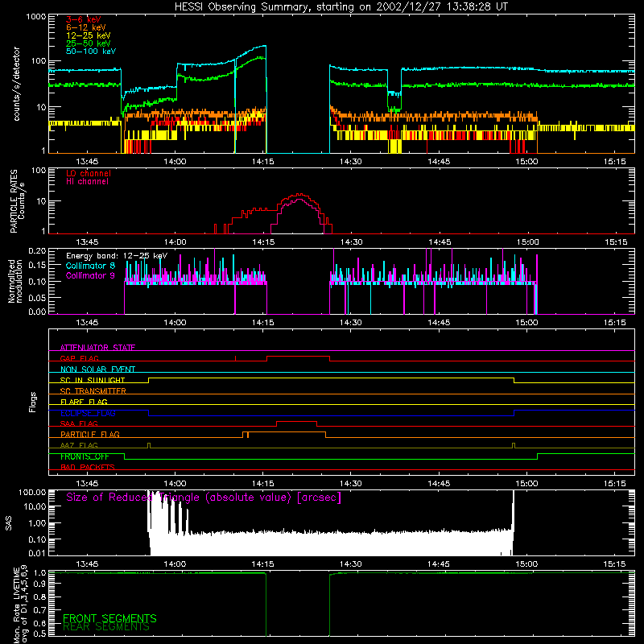This screenshot has height=644, width=644.
Task: Select the yellow '12-25 keV' legend label in the counts panel
Action: click(89, 35)
